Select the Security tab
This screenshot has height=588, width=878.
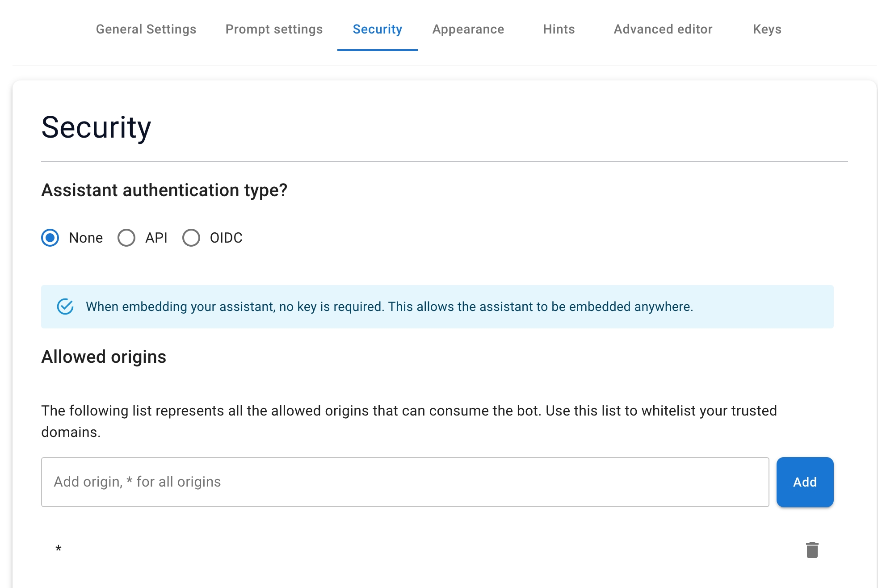click(378, 29)
